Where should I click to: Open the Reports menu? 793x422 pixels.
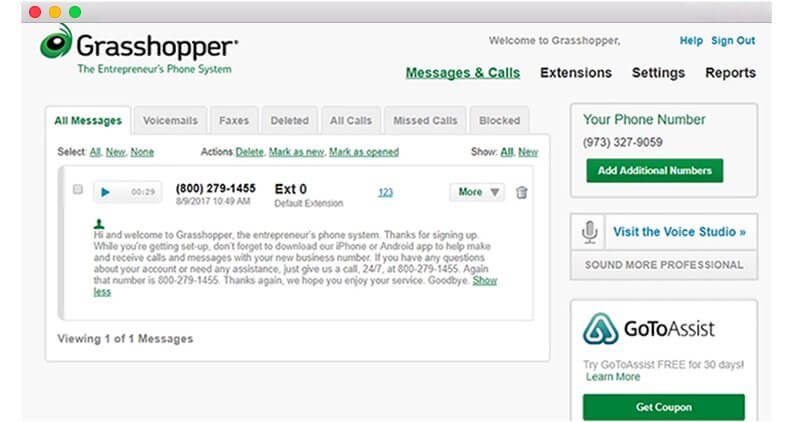[730, 73]
